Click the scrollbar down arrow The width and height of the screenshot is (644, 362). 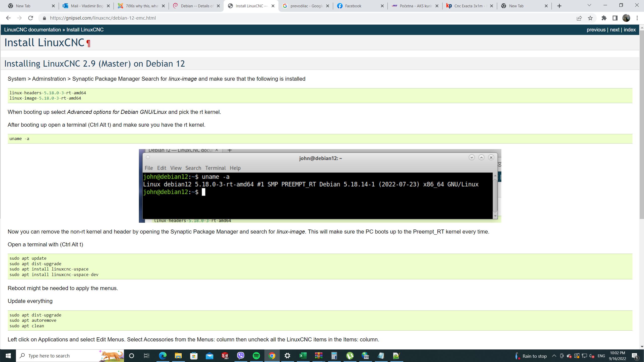pyautogui.click(x=641, y=347)
